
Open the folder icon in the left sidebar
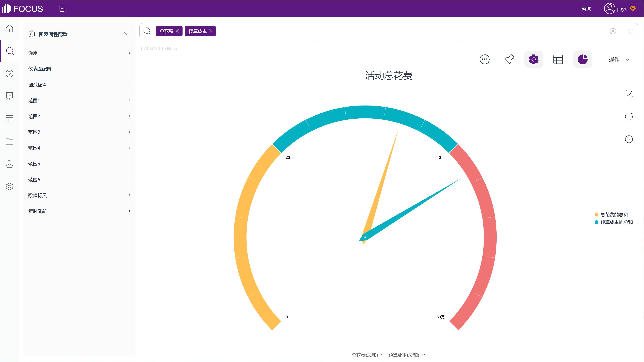point(9,141)
